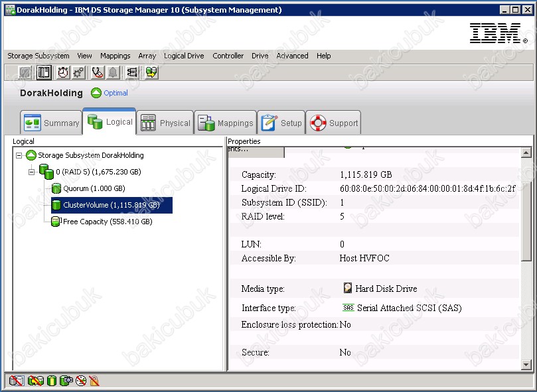Click 'Serial Attached SCSI (SAS)' text
Image resolution: width=537 pixels, height=392 pixels.
coord(410,308)
